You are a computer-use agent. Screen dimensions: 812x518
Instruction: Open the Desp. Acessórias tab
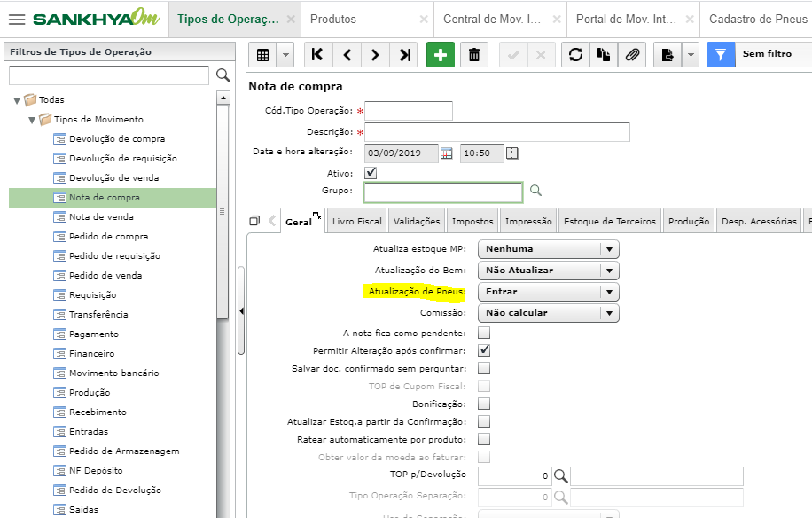(x=759, y=221)
